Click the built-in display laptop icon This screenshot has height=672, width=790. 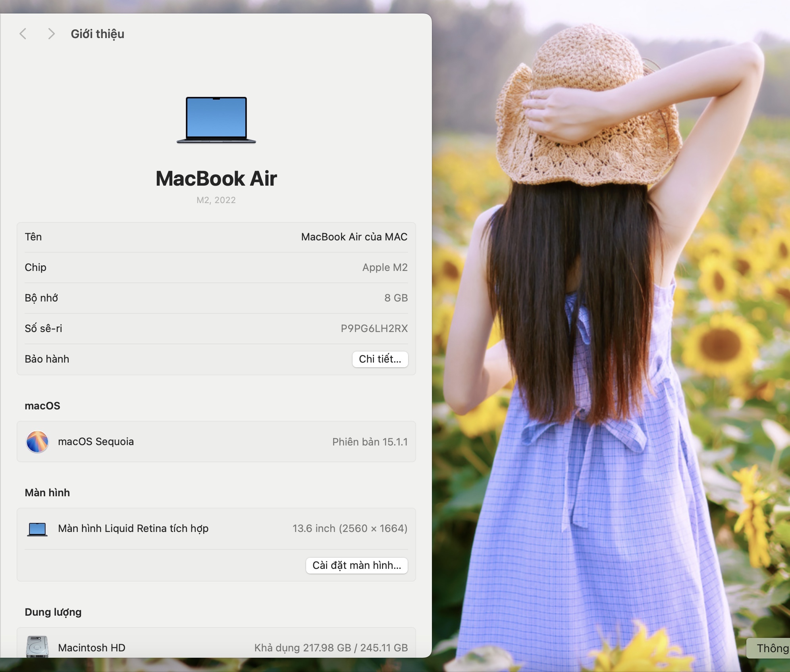click(37, 529)
